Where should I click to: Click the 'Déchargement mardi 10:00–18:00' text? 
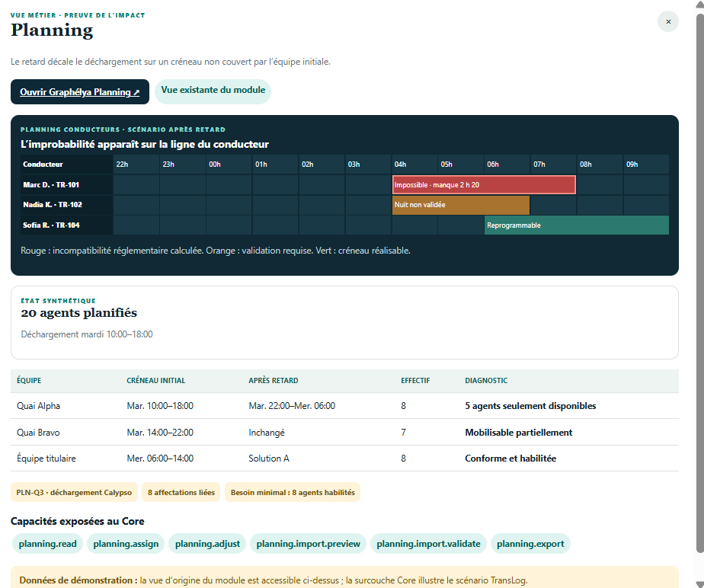click(87, 334)
